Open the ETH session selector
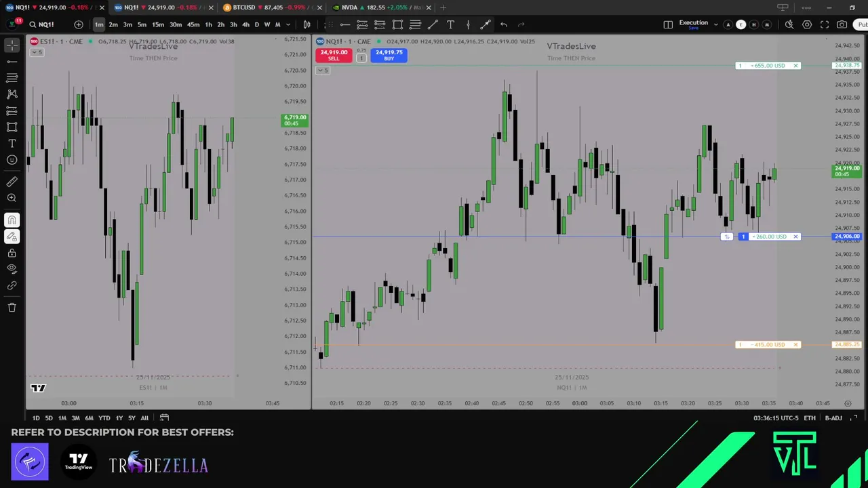Viewport: 868px width, 488px height. pos(810,418)
